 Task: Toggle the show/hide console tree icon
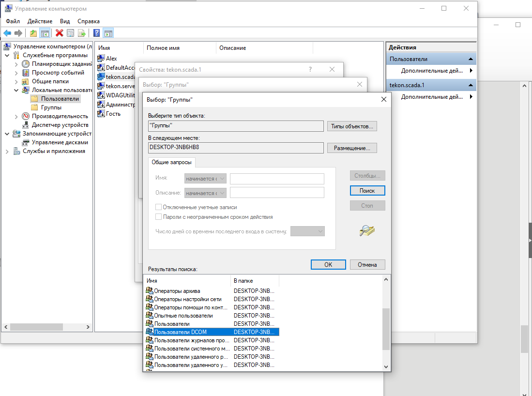[x=45, y=33]
